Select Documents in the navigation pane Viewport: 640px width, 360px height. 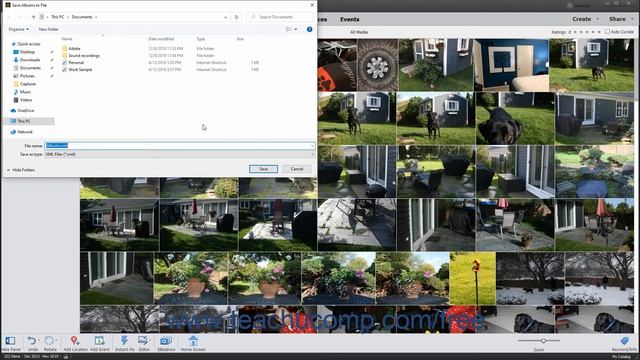[30, 68]
